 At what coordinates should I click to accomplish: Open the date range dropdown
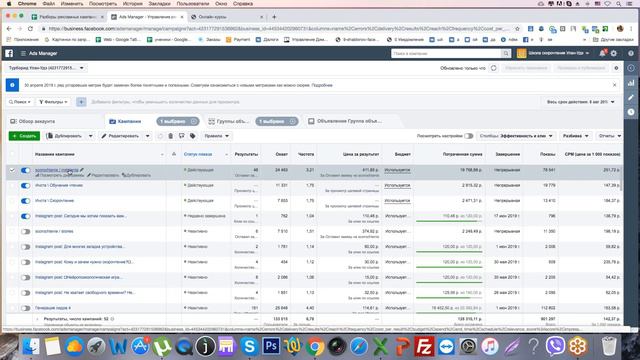coord(580,102)
